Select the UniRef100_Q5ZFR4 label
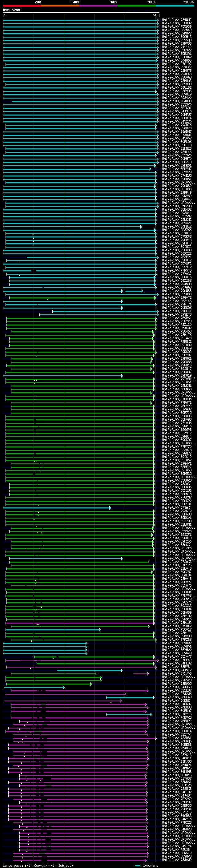 click(177, 257)
